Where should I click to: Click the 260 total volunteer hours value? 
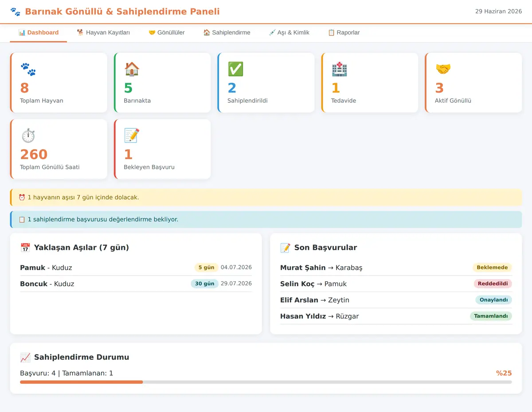point(34,154)
